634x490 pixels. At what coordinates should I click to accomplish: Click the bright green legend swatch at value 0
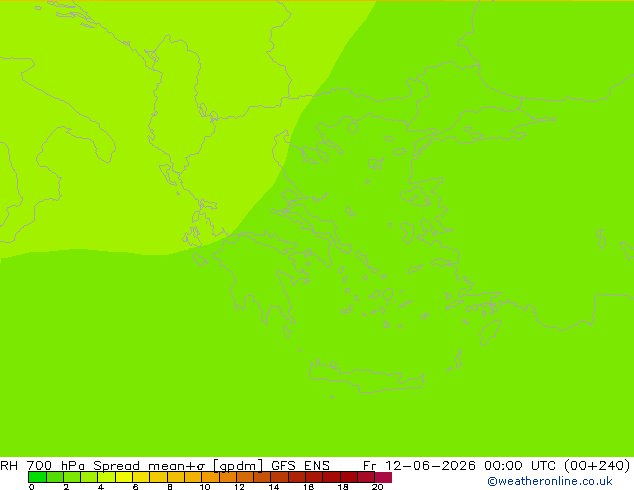pos(37,477)
